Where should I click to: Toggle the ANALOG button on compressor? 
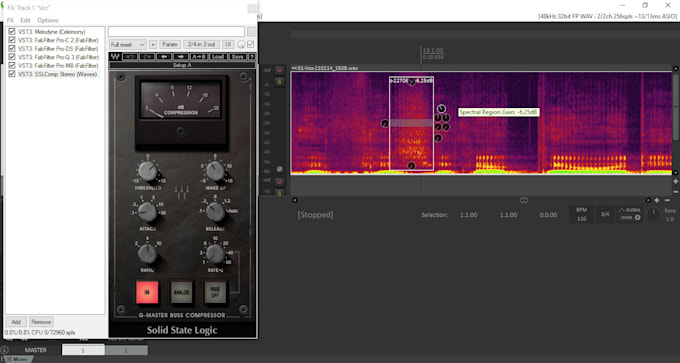(181, 292)
